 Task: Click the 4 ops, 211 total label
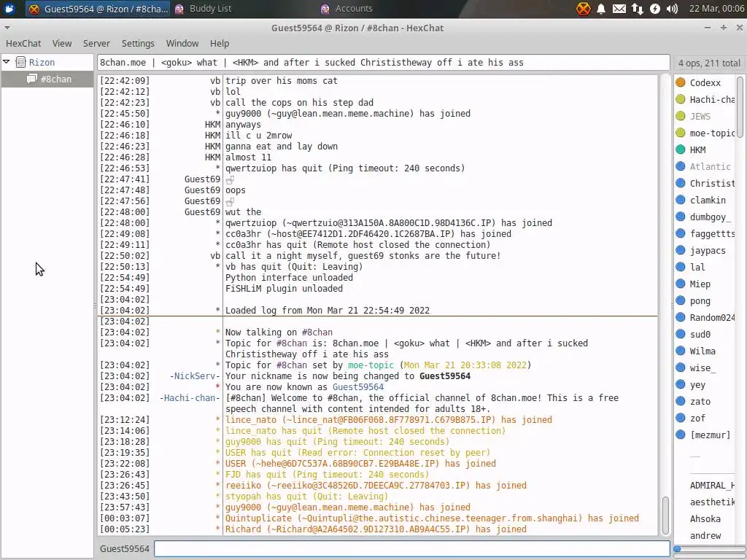click(x=709, y=63)
